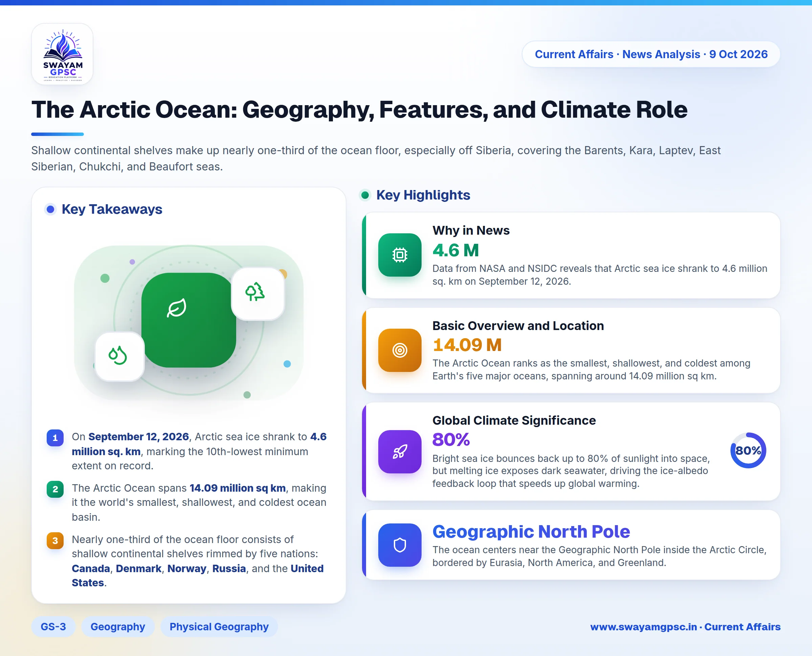Click the bold Russia text

(229, 568)
